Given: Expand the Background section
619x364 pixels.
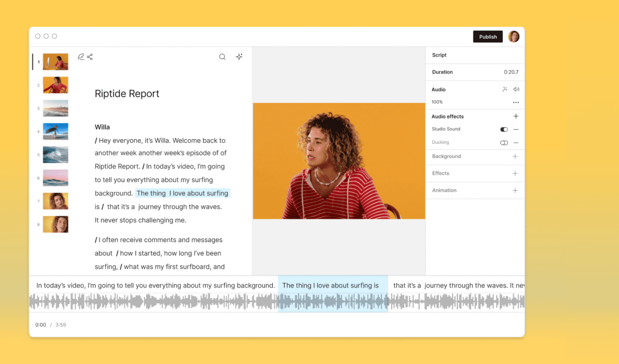Looking at the screenshot, I should (515, 156).
